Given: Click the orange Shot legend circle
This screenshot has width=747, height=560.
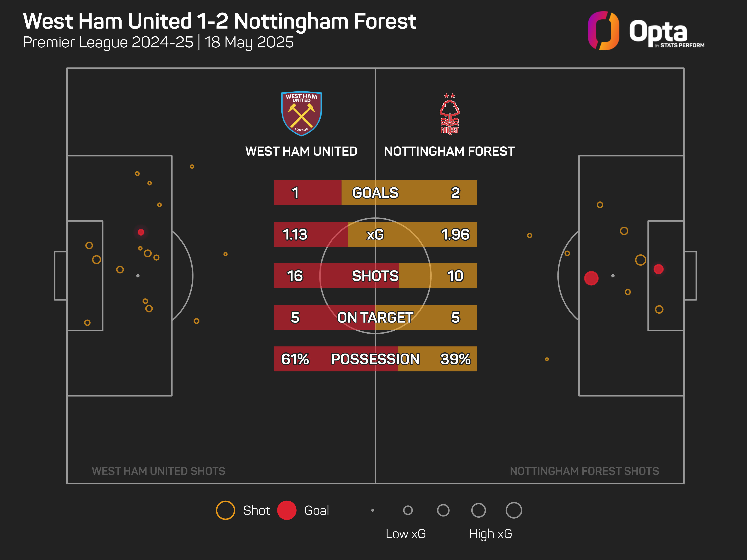Looking at the screenshot, I should (x=225, y=510).
